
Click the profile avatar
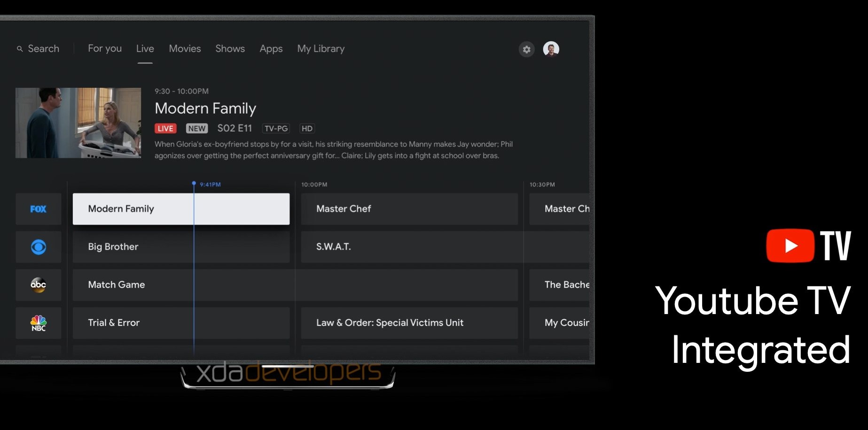point(551,49)
